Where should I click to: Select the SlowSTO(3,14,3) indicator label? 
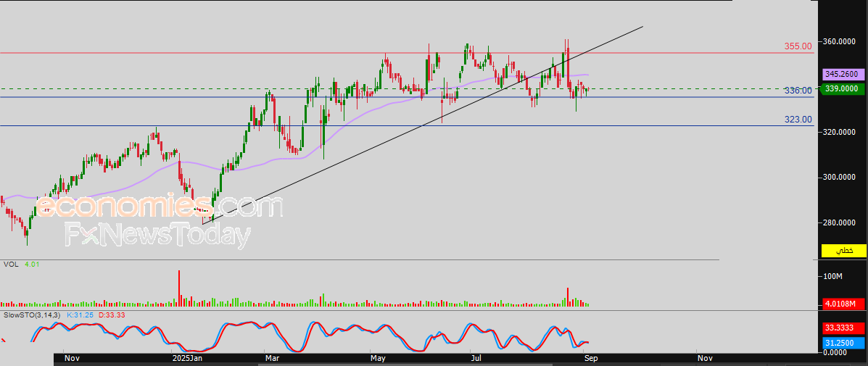[x=33, y=316]
